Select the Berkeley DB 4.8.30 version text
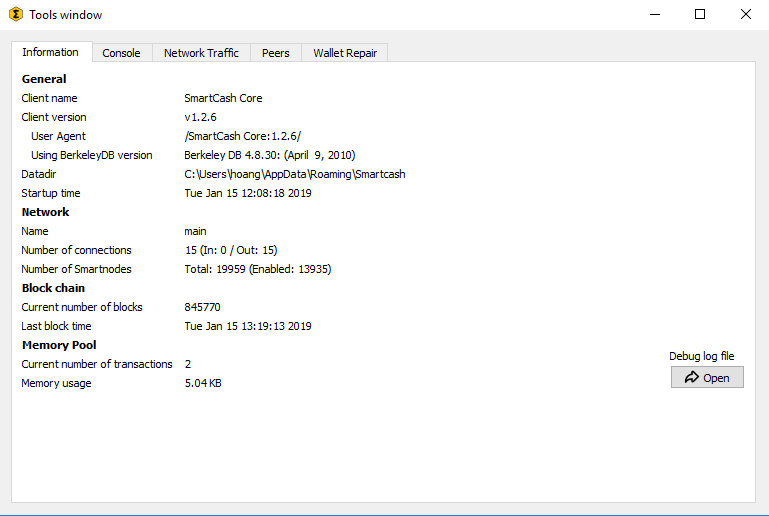 [270, 155]
